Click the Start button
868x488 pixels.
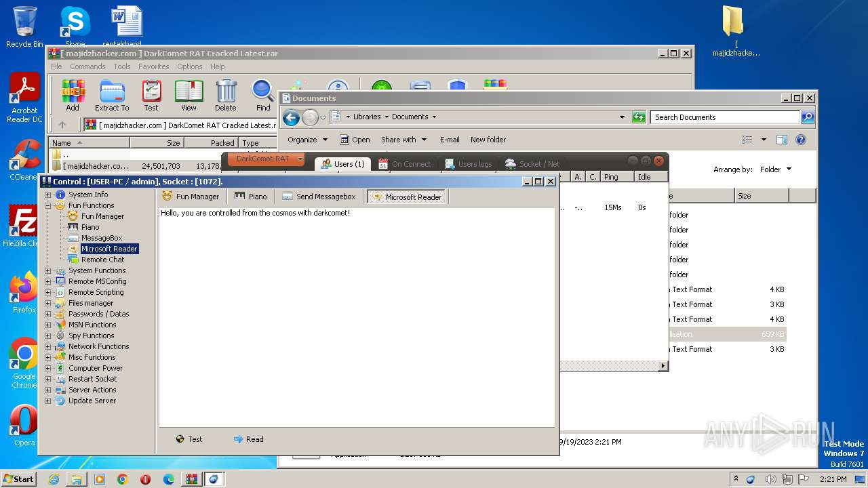coord(18,479)
